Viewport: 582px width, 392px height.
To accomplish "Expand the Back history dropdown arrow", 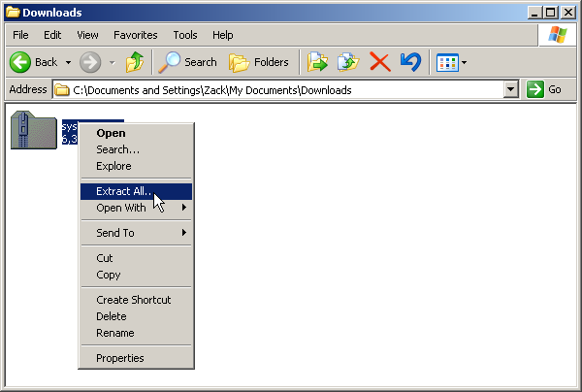I will (x=68, y=62).
